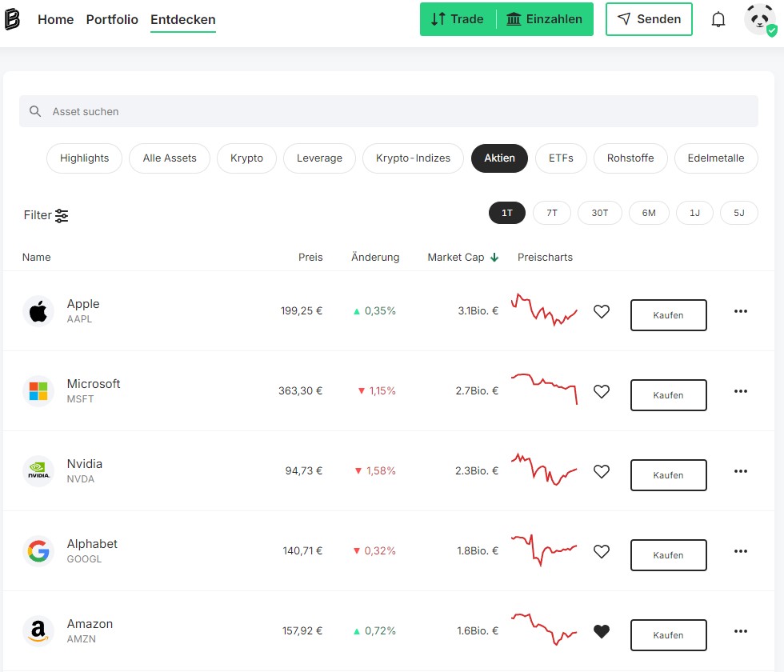Favorite Microsoft with the heart icon
Screen dimensions: 784x672
602,391
